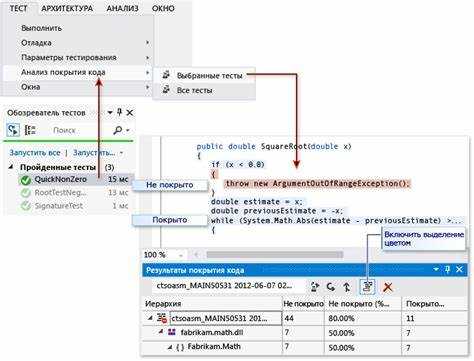Open the ТЕСТ menu
474x361 pixels.
(18, 8)
